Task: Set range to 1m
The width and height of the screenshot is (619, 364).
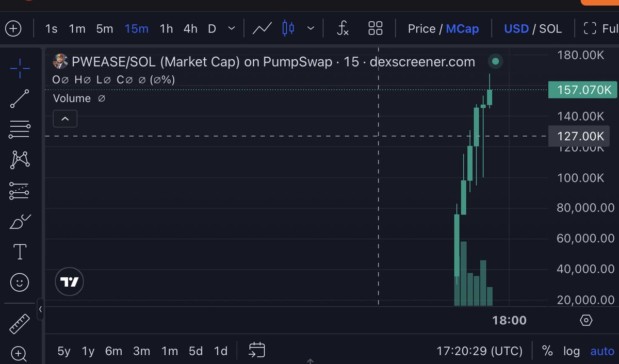Action: [x=169, y=351]
